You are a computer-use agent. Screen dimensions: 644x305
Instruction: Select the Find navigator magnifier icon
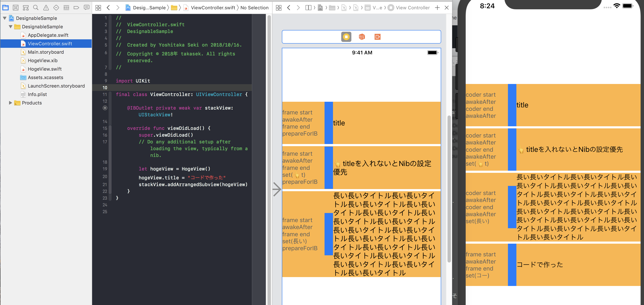[x=36, y=7]
